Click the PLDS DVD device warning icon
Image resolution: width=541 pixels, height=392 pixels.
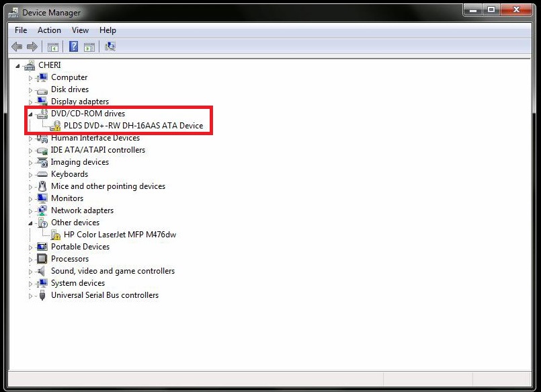[x=55, y=126]
